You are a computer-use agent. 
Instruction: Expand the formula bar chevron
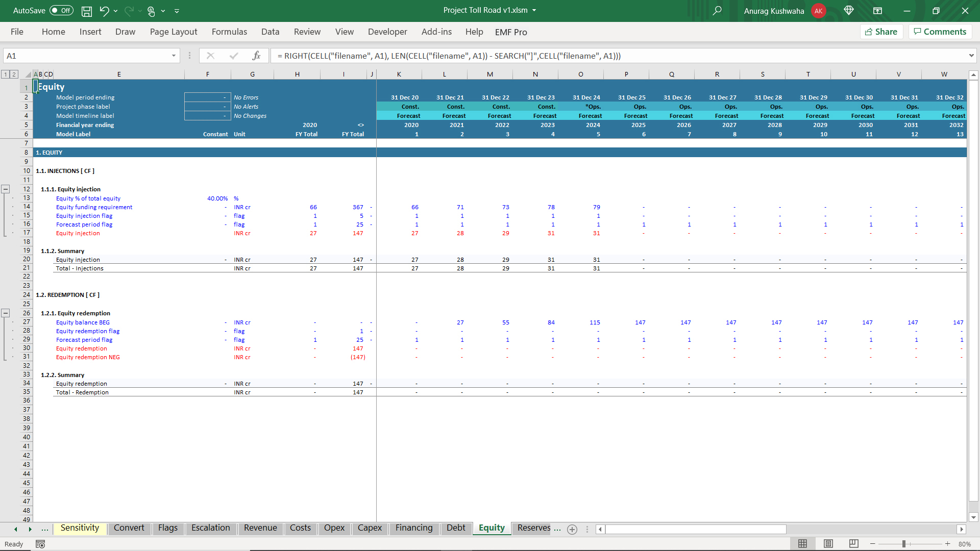[x=971, y=56]
